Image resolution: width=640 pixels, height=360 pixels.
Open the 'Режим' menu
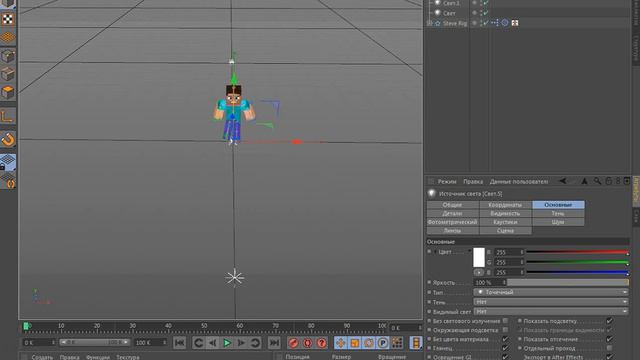(447, 181)
